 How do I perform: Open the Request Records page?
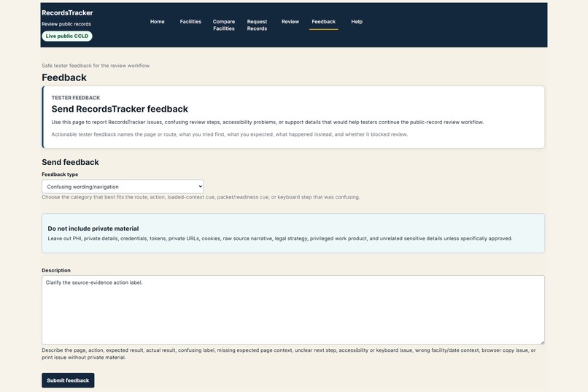click(257, 25)
